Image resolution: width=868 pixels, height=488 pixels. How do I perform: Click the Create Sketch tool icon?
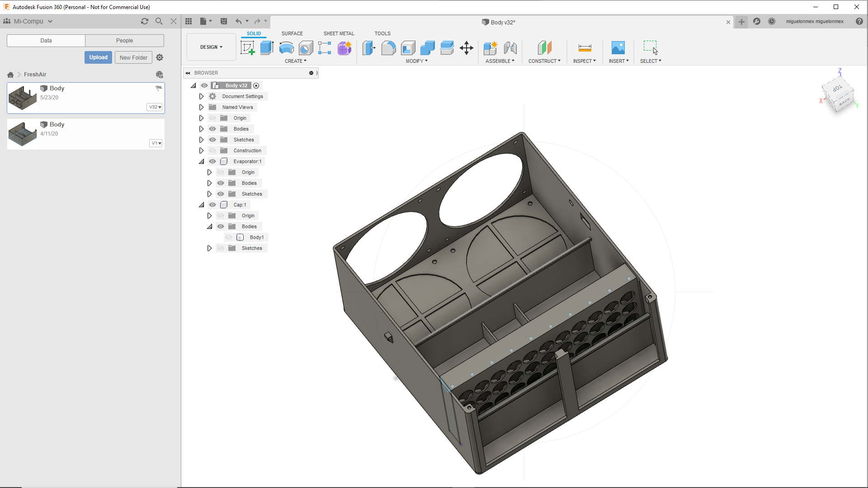[x=247, y=48]
